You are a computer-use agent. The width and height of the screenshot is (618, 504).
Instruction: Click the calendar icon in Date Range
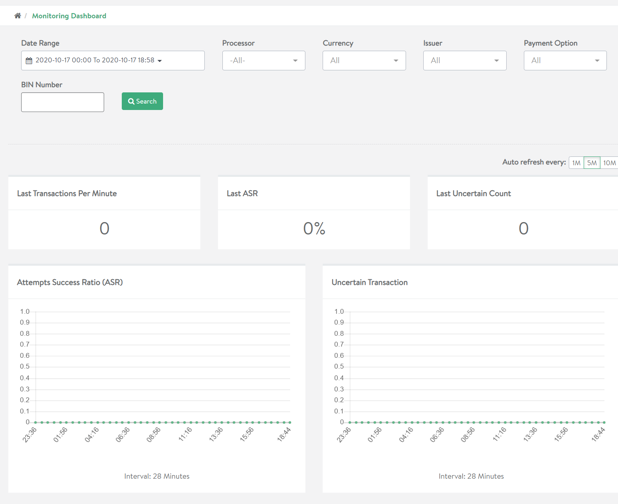click(29, 61)
